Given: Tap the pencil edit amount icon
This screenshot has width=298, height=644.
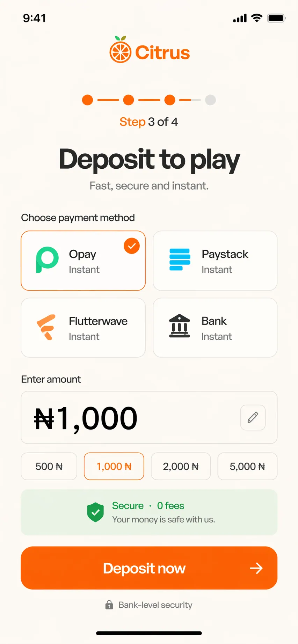Looking at the screenshot, I should coord(253,417).
